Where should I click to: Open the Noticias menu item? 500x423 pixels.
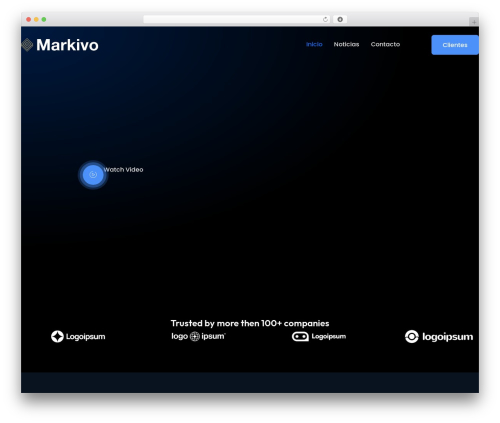[x=346, y=44]
